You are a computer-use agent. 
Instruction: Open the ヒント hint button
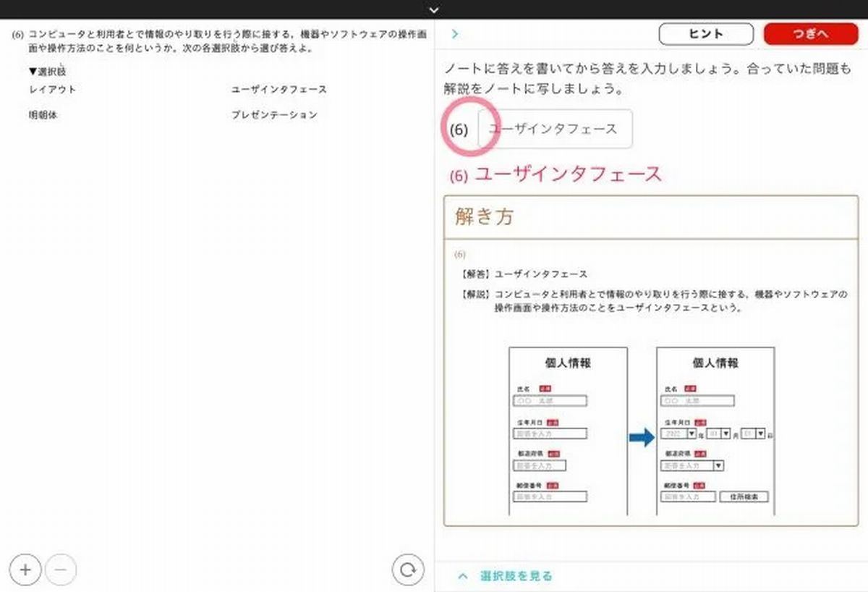[707, 34]
